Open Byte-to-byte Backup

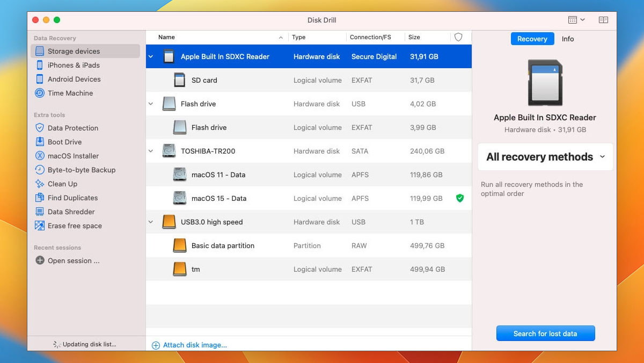(82, 170)
